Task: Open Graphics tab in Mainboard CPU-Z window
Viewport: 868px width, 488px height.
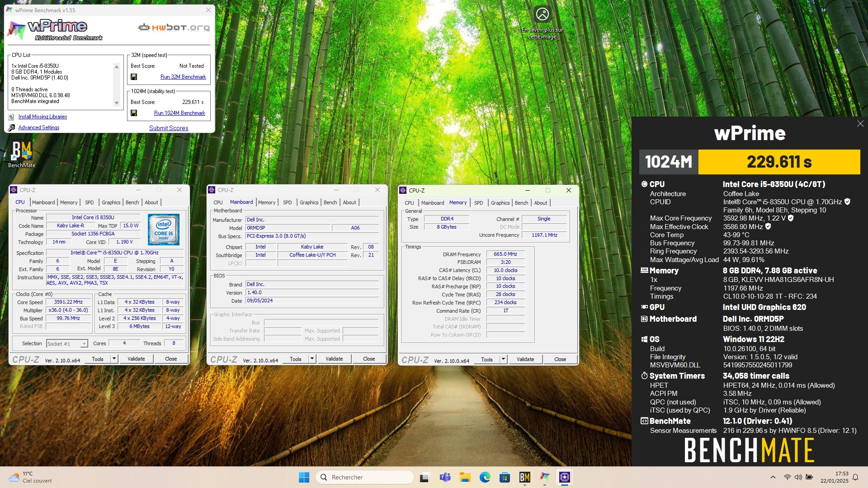Action: click(x=309, y=202)
